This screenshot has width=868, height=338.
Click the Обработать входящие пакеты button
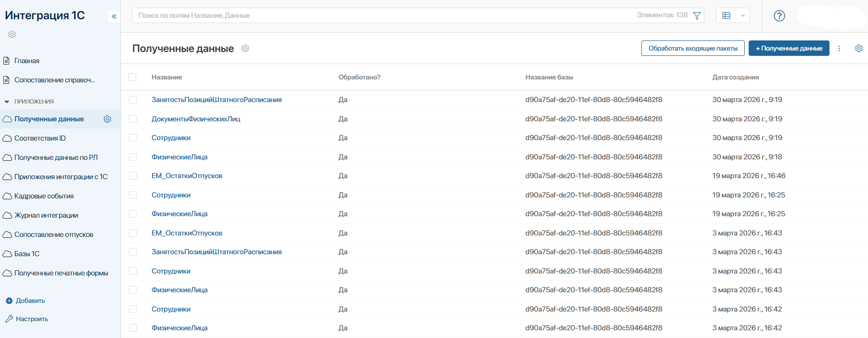tap(692, 48)
